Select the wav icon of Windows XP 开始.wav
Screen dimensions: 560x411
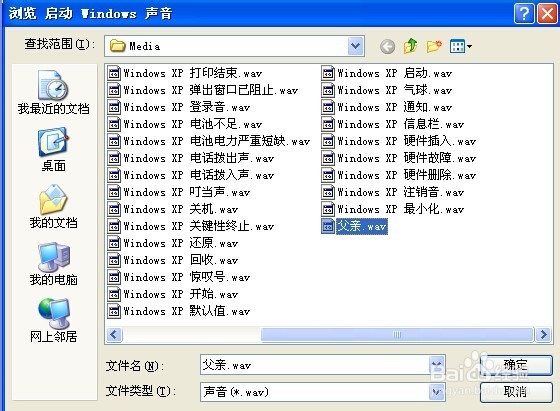[114, 294]
